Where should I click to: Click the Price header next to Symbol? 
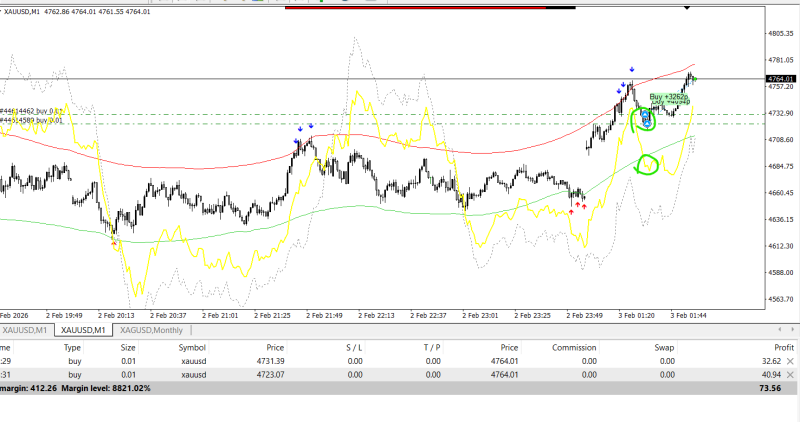[275, 347]
